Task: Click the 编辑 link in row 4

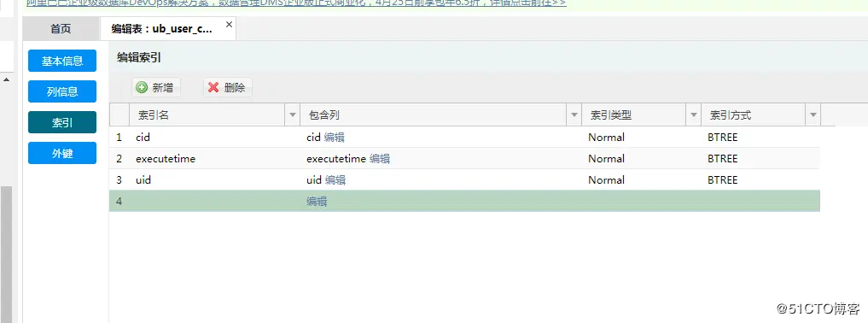Action: click(317, 202)
